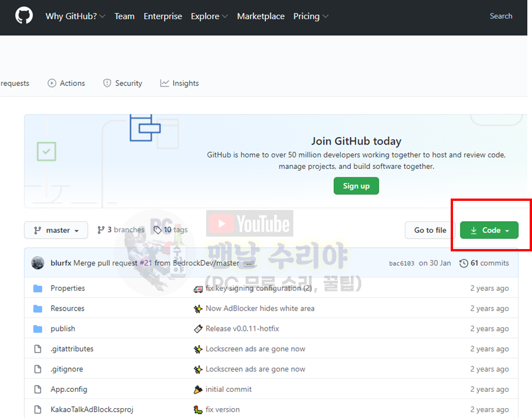This screenshot has width=532, height=418.
Task: Click the Resources folder icon
Action: click(38, 309)
